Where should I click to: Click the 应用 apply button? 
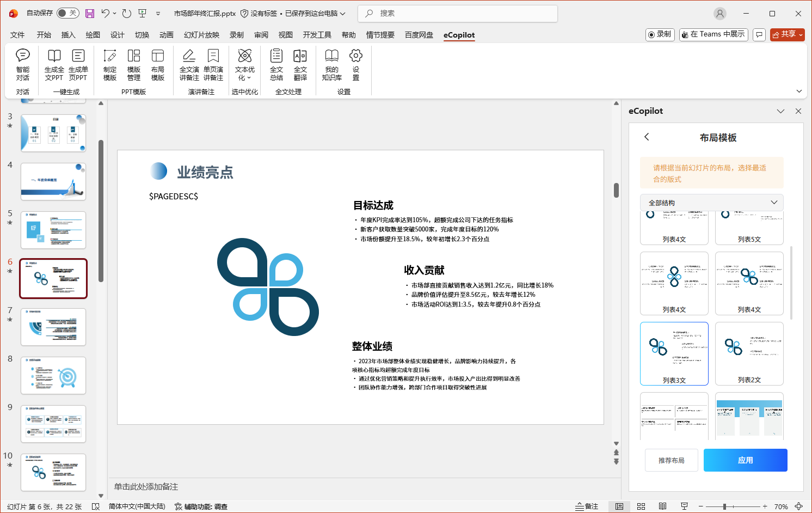[x=745, y=460]
